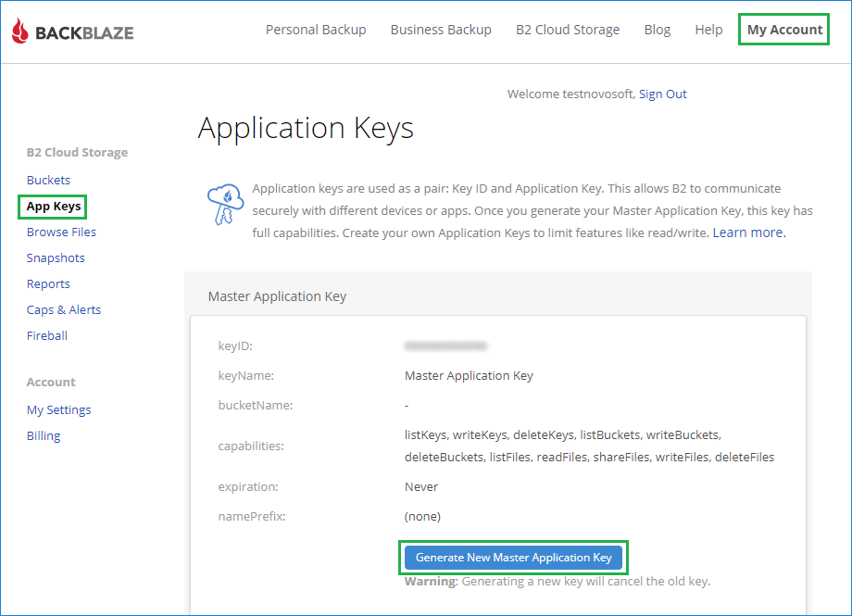
Task: Open My Settings under Account
Action: [x=58, y=409]
